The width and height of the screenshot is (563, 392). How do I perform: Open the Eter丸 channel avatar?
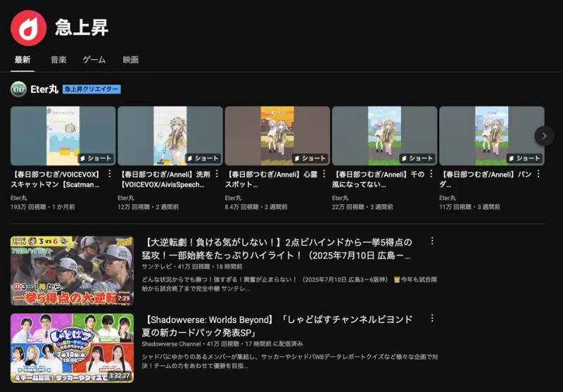click(x=18, y=89)
